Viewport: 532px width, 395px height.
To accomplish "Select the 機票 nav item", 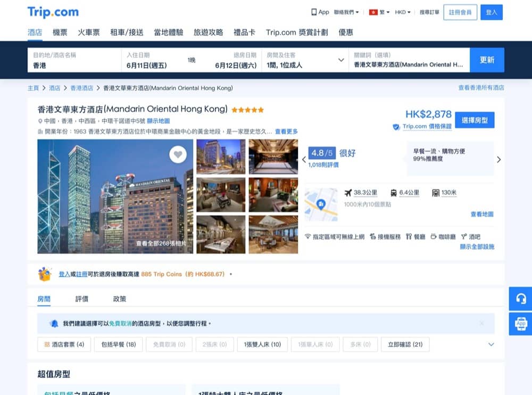I will 60,32.
